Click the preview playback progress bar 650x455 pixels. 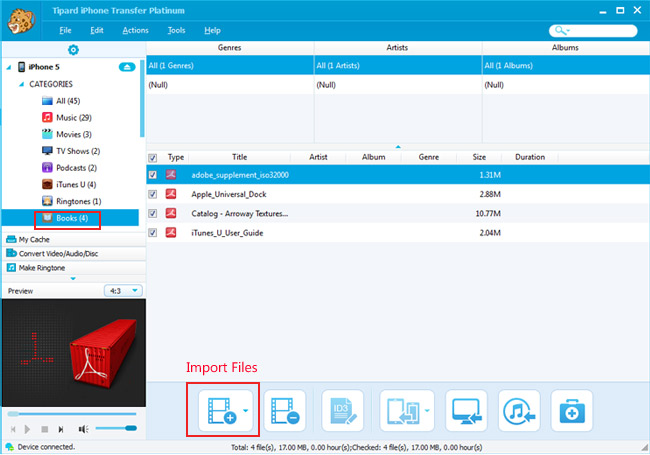[72, 414]
